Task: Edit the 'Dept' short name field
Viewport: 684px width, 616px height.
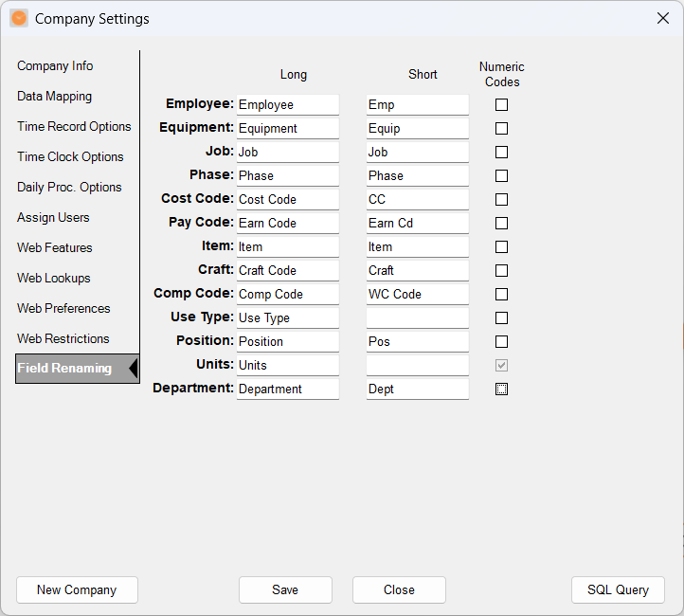Action: click(418, 390)
